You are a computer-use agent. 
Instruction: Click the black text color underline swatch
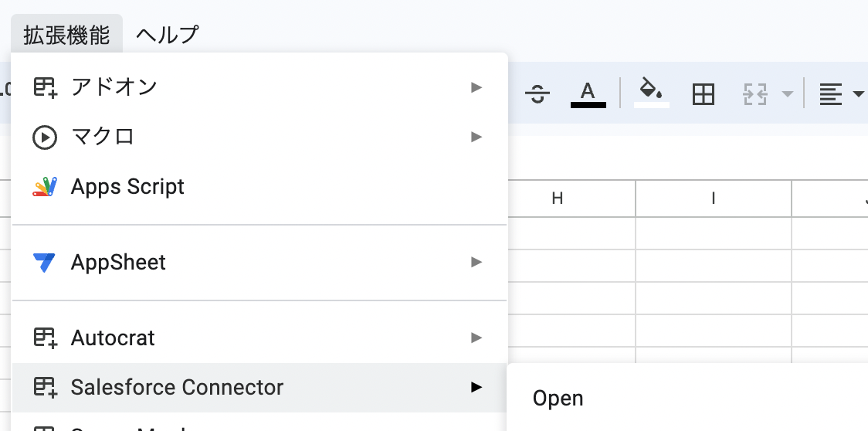[588, 104]
